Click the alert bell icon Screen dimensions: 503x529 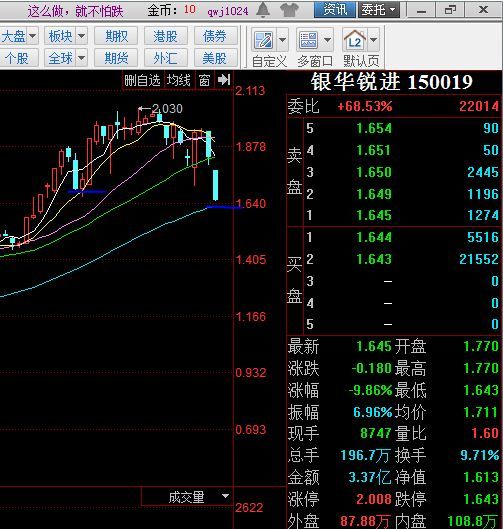263,9
